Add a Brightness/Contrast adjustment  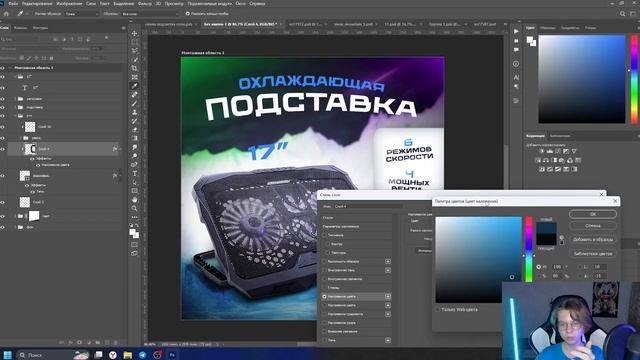click(x=542, y=151)
